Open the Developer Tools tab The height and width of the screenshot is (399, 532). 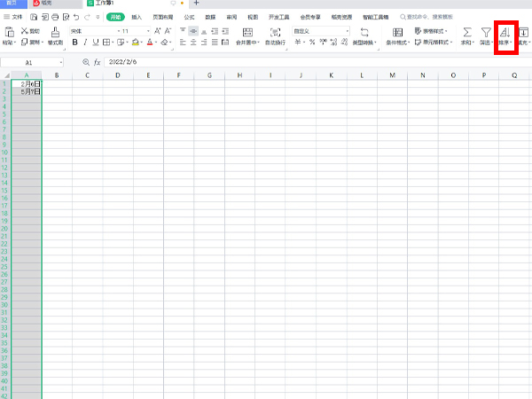279,17
